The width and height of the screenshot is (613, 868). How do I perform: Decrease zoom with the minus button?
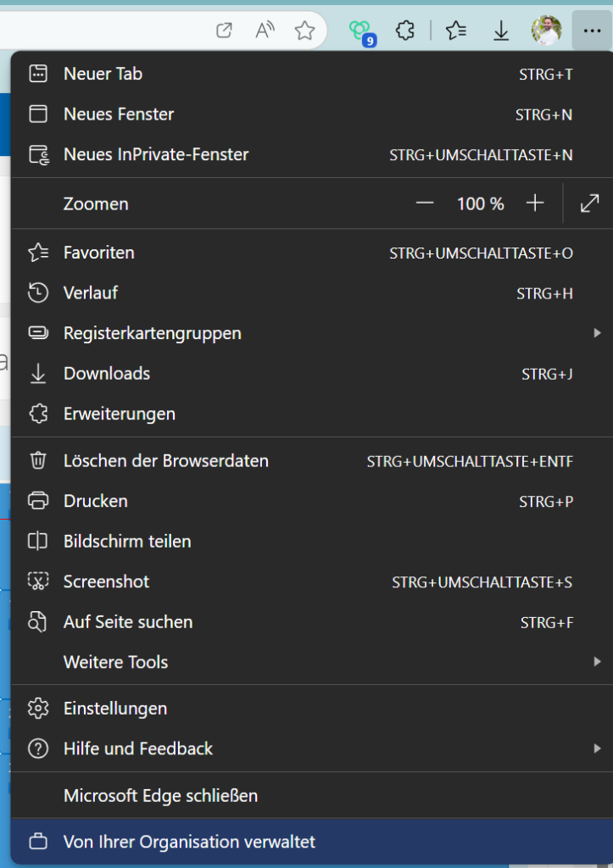point(425,203)
